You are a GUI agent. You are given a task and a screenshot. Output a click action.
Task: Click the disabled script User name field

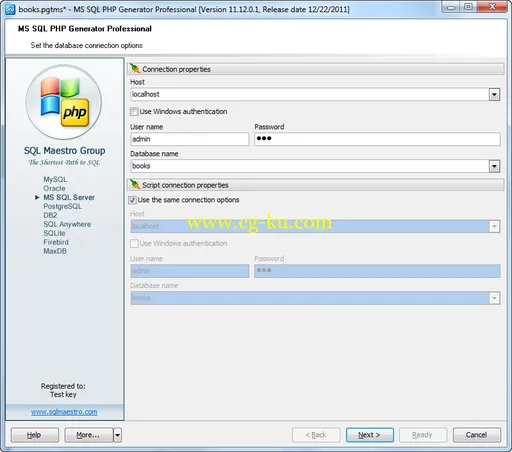click(190, 271)
